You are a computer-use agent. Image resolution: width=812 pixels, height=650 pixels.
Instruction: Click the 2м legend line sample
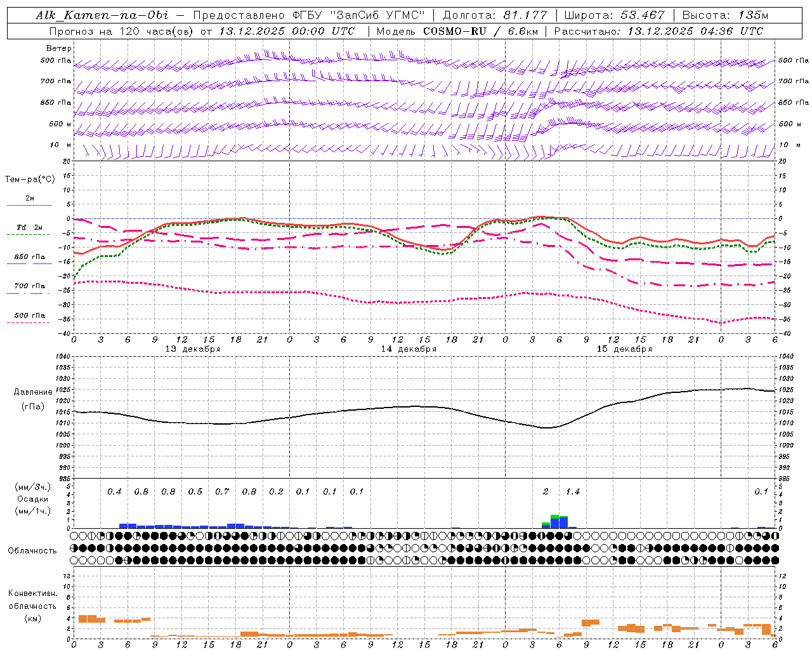[x=29, y=206]
